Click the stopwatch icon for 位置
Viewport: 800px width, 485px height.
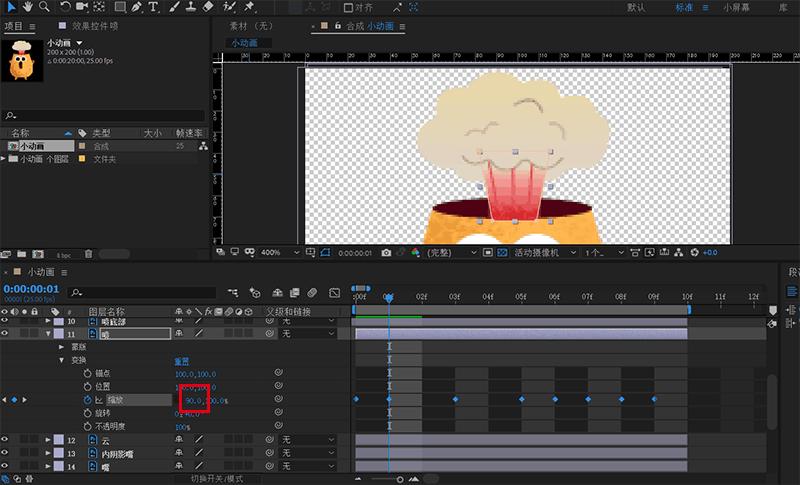pyautogui.click(x=86, y=386)
